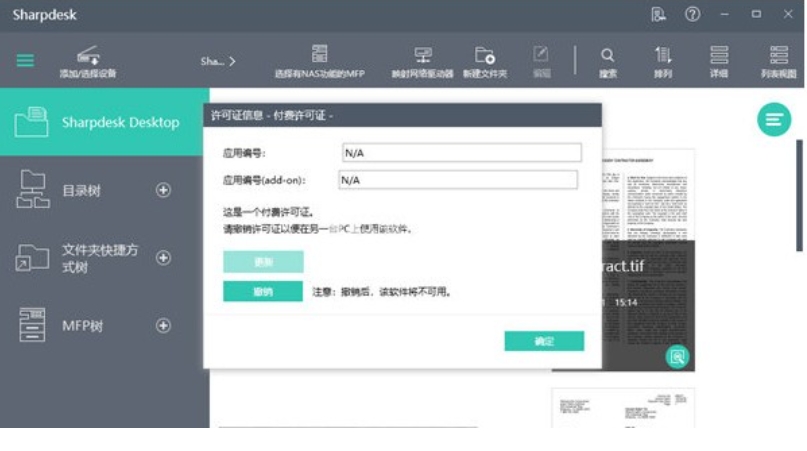Select the ...ract.tif document thumbnail

pyautogui.click(x=648, y=260)
